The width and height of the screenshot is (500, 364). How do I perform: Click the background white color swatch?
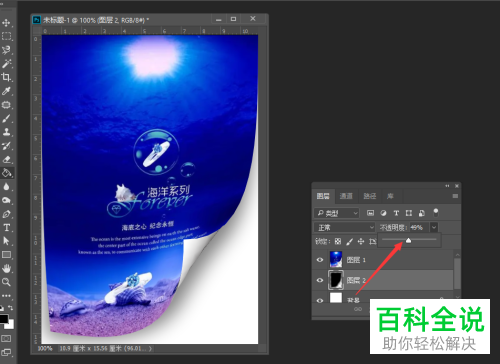click(11, 325)
